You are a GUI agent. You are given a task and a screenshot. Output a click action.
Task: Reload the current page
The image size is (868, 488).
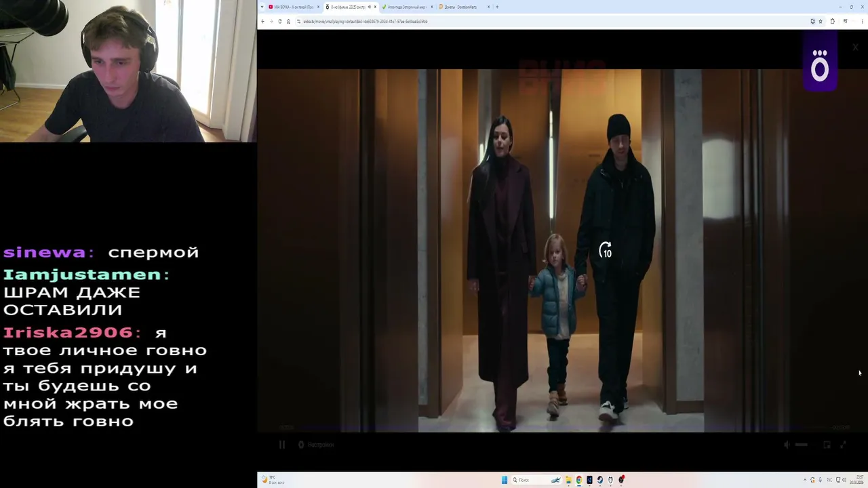coord(279,21)
